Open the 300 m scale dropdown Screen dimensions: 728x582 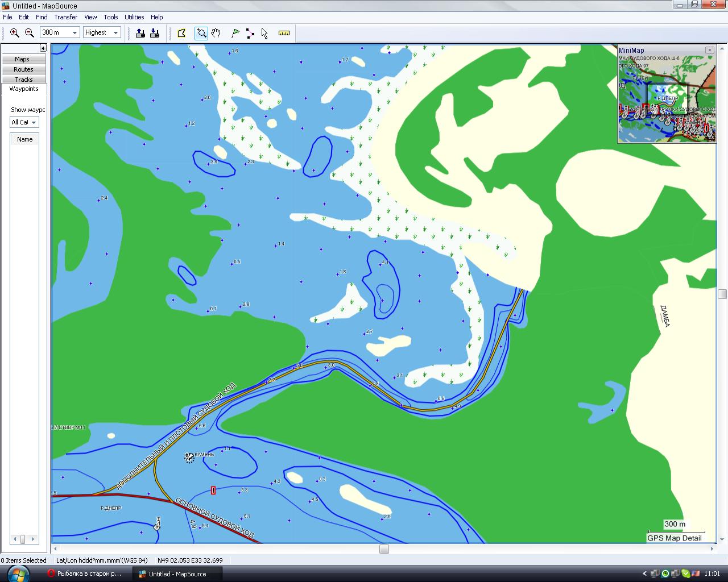point(74,33)
